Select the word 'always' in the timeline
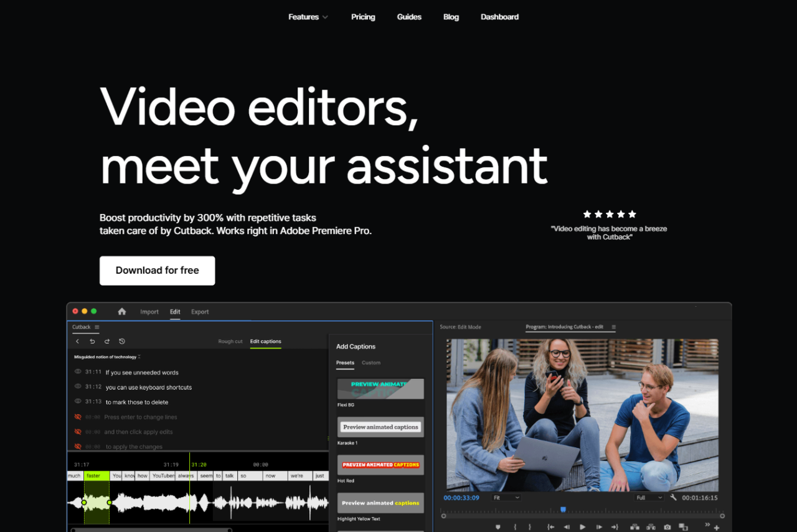Image resolution: width=797 pixels, height=532 pixels. [x=186, y=476]
